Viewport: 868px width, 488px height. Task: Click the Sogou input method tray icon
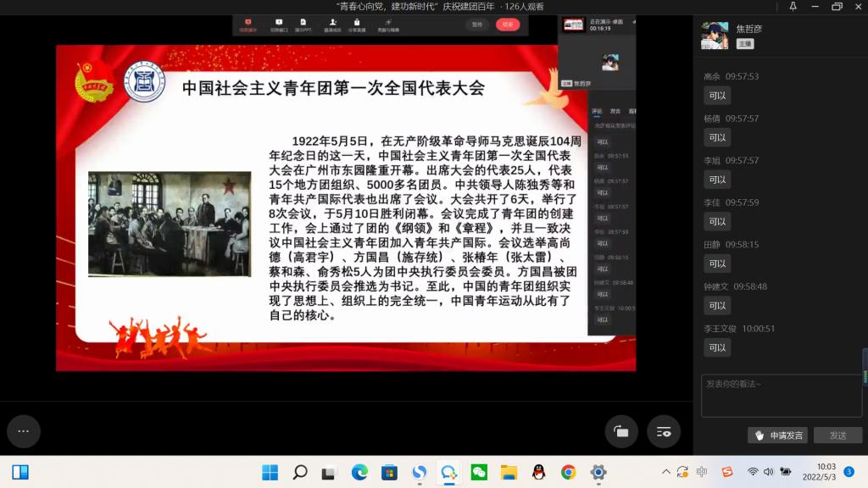click(726, 472)
